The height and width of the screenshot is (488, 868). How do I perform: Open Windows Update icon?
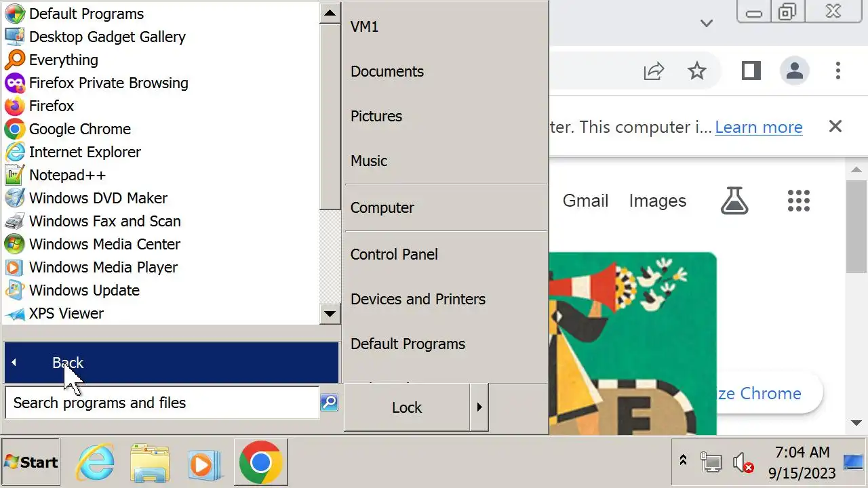point(15,290)
